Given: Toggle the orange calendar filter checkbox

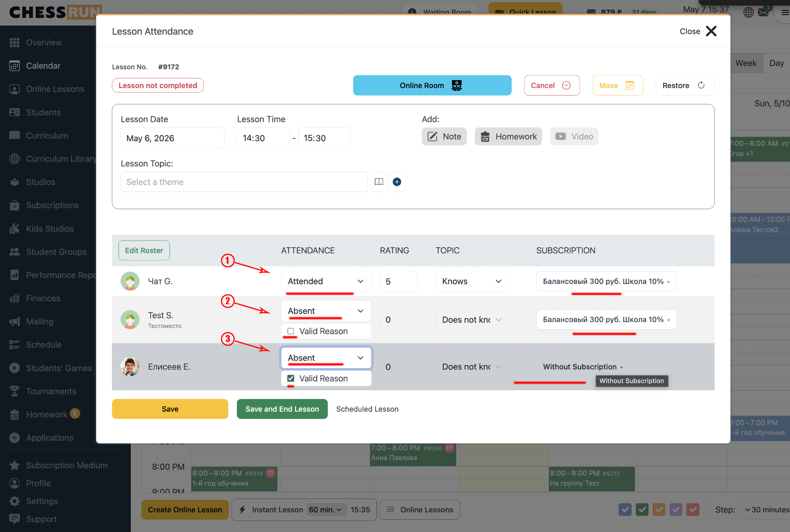Looking at the screenshot, I should (x=659, y=510).
